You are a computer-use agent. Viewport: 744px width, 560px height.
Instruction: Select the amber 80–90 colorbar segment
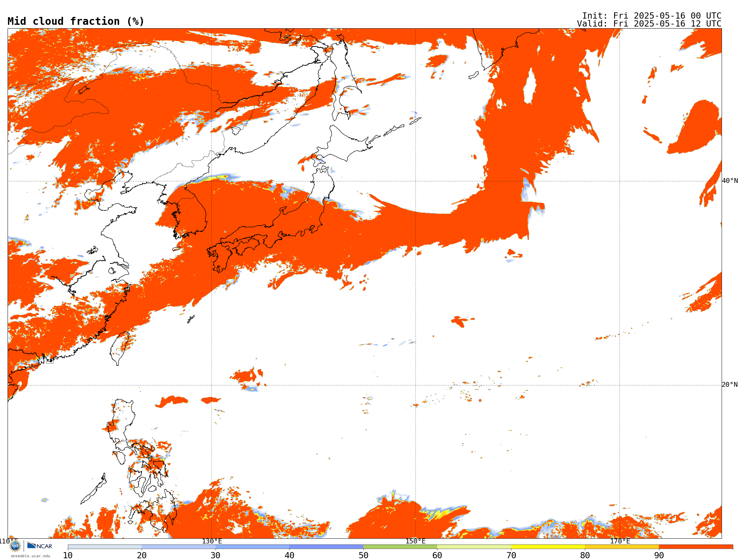(x=622, y=547)
